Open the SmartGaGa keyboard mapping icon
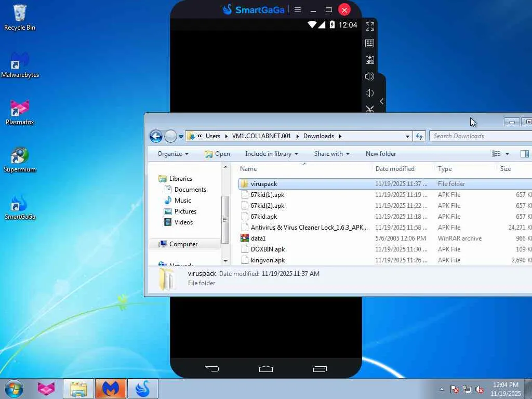The height and width of the screenshot is (399, 532). click(x=370, y=43)
